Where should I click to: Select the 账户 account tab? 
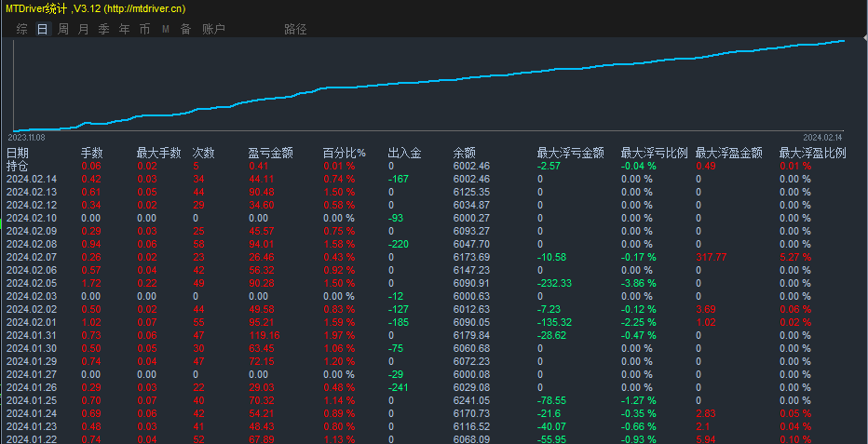213,29
